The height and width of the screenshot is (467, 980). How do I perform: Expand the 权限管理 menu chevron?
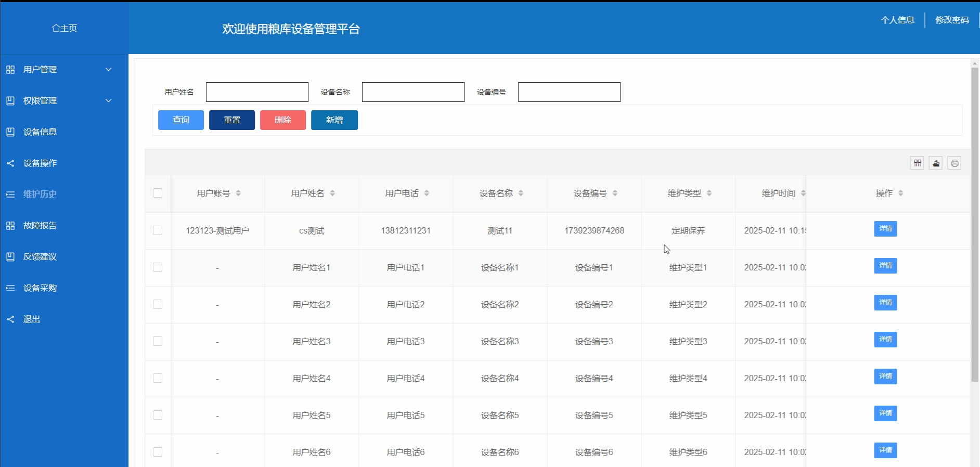(109, 101)
